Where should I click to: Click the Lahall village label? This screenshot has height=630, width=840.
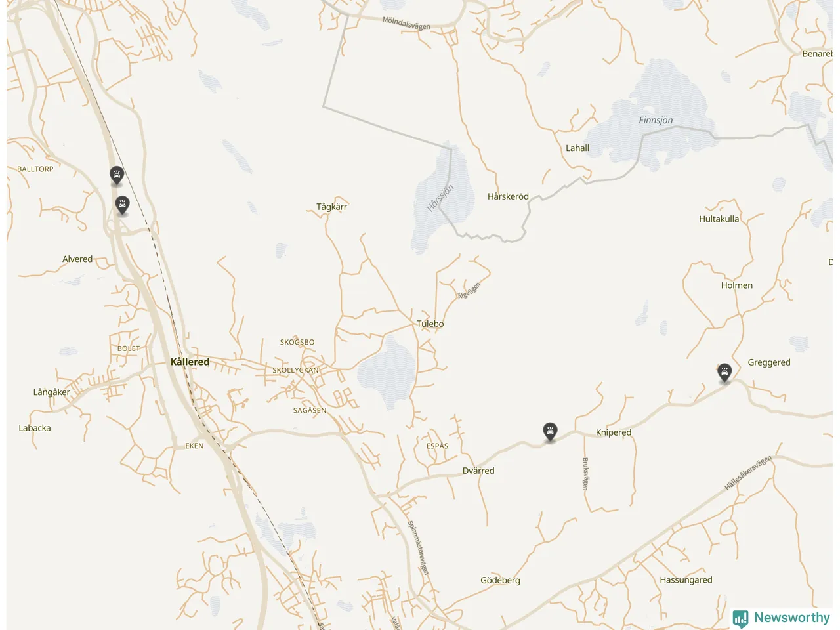point(577,148)
